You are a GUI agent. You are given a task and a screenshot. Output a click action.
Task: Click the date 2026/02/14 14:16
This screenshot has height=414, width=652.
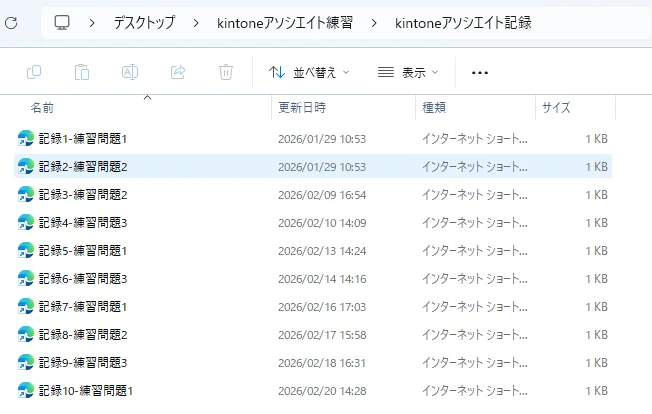click(322, 279)
